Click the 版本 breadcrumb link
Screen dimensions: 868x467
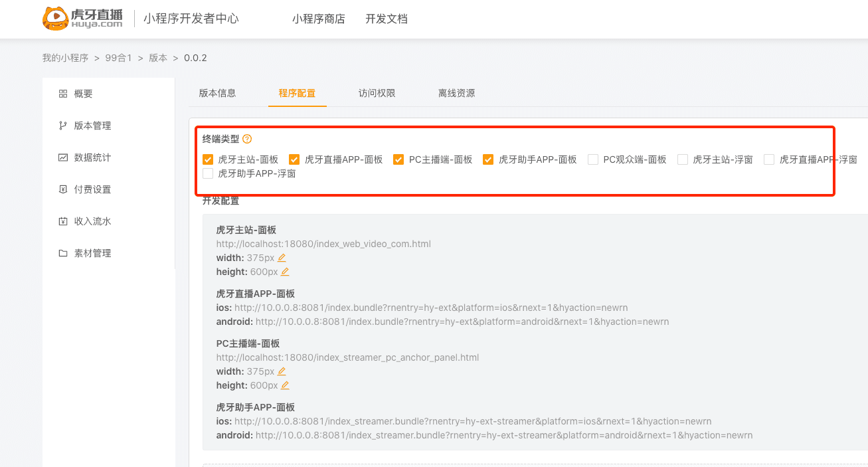click(x=158, y=58)
